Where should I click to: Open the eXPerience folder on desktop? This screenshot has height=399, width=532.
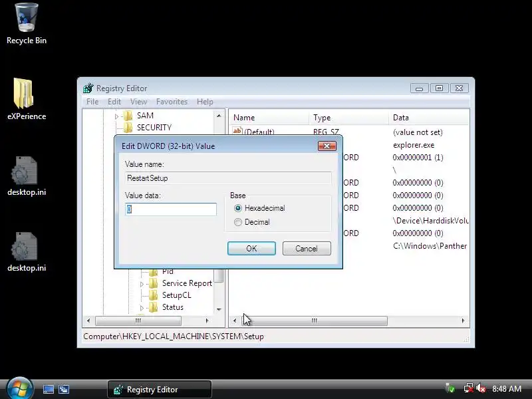pos(27,99)
